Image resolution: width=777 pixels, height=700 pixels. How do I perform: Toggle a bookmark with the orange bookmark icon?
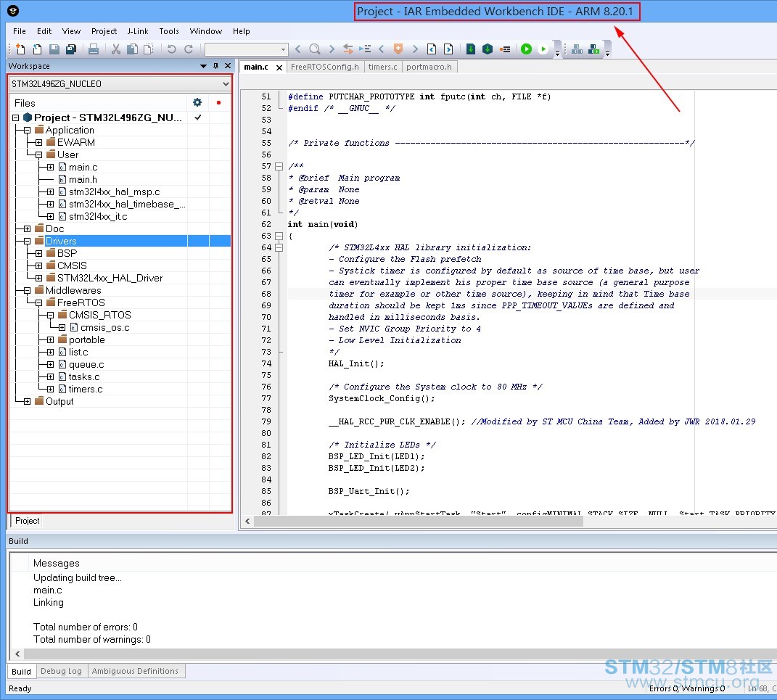click(398, 49)
